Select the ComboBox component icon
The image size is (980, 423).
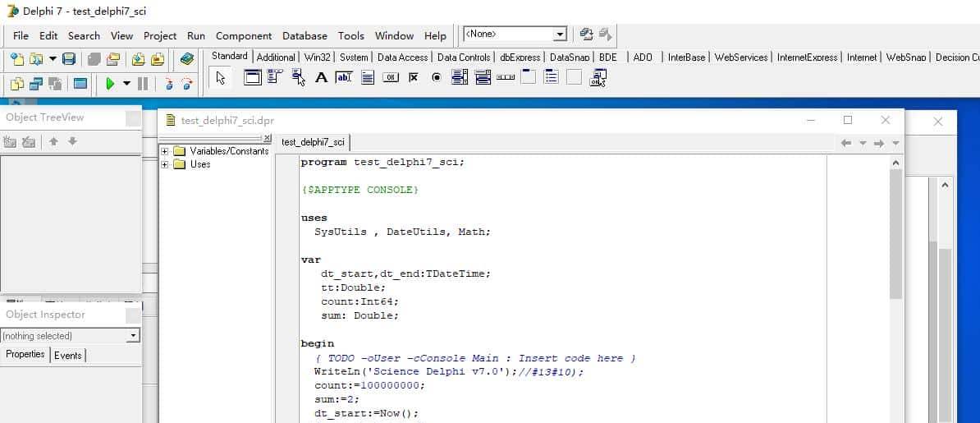[x=483, y=77]
